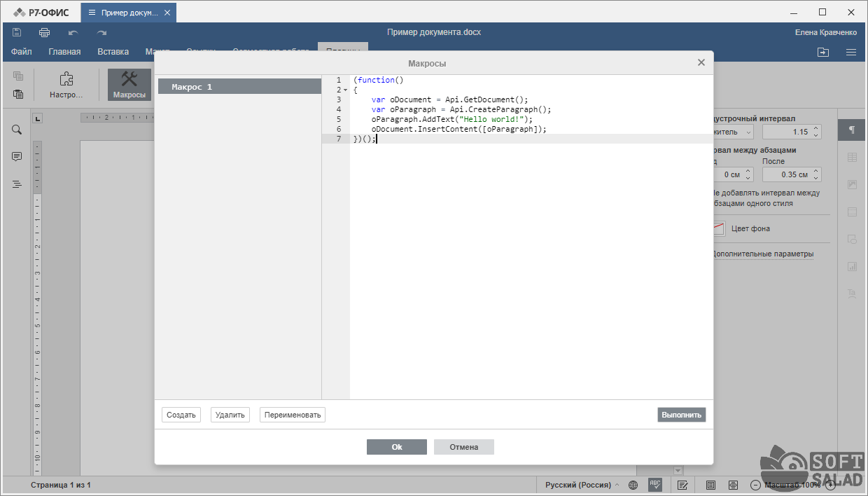Select Макрос 1 in the macro list

pos(238,87)
